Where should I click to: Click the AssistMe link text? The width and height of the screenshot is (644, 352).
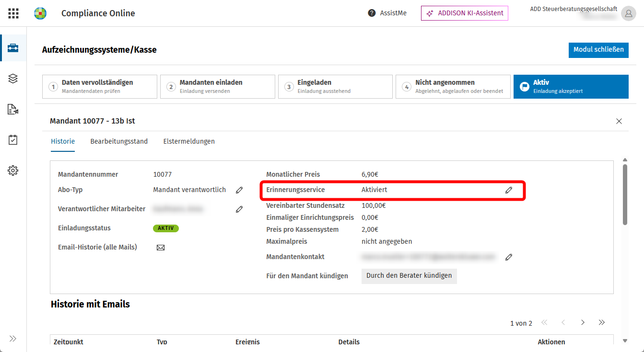(393, 13)
